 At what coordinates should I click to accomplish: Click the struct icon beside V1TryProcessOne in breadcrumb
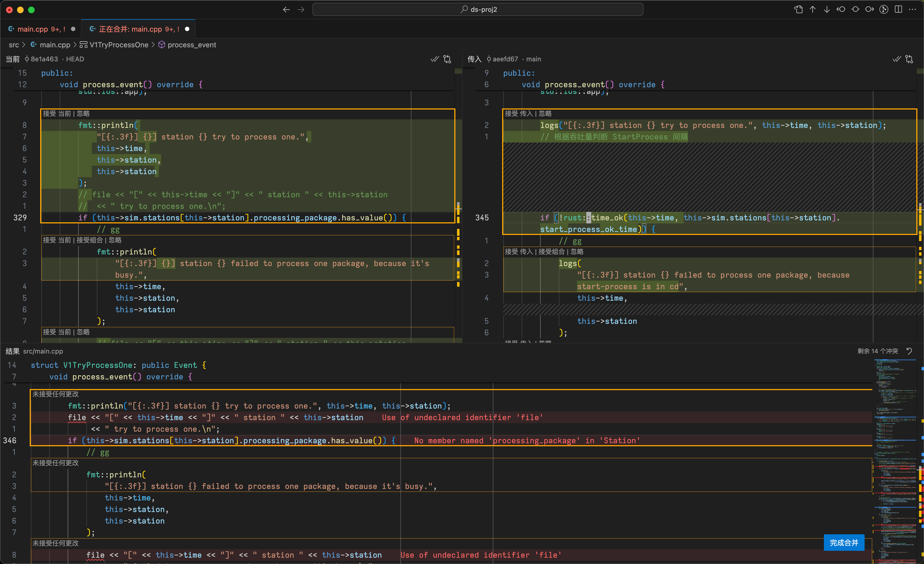click(84, 45)
